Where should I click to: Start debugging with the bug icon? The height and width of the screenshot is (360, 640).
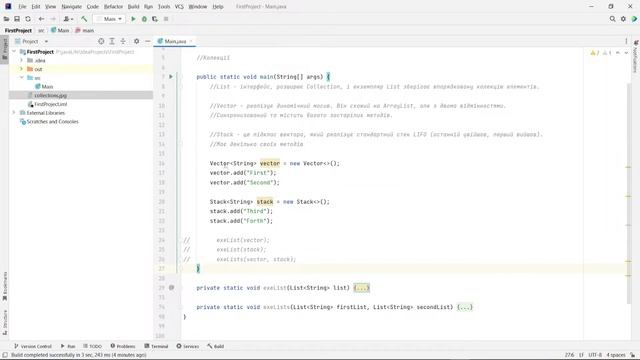(x=144, y=19)
